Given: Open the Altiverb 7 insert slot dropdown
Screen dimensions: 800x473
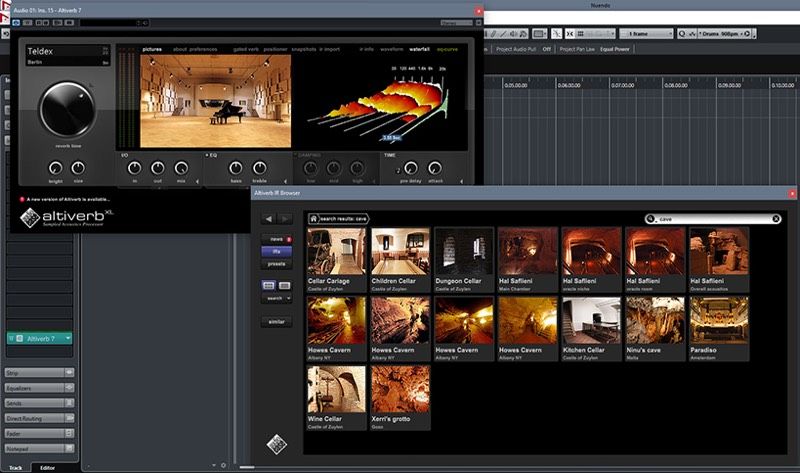Looking at the screenshot, I should click(68, 338).
